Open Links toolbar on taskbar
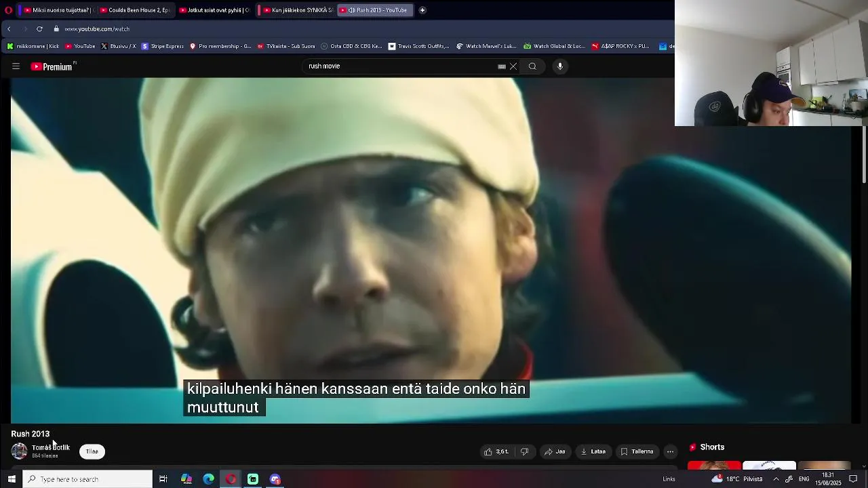868x488 pixels. 669,479
